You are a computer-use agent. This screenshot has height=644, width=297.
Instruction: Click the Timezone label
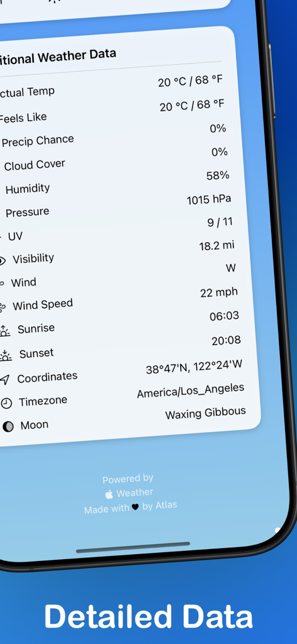tap(43, 401)
